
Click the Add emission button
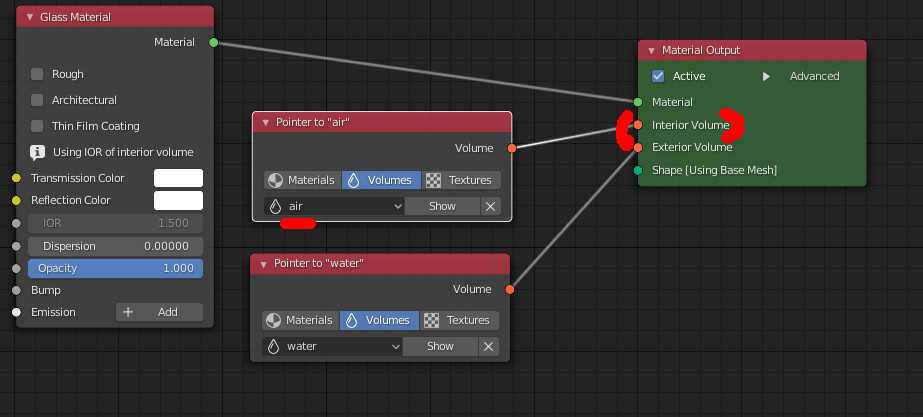coord(159,312)
